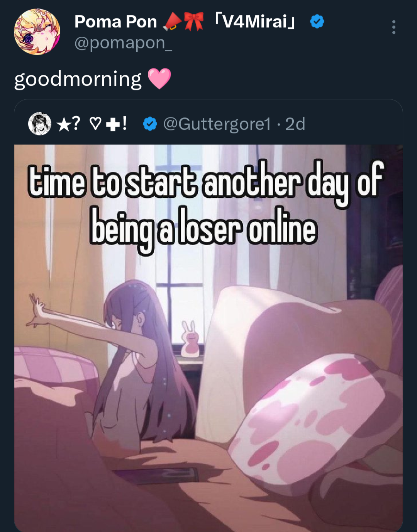
Task: Select the 'goodmorning' tweet text
Action: (x=78, y=79)
